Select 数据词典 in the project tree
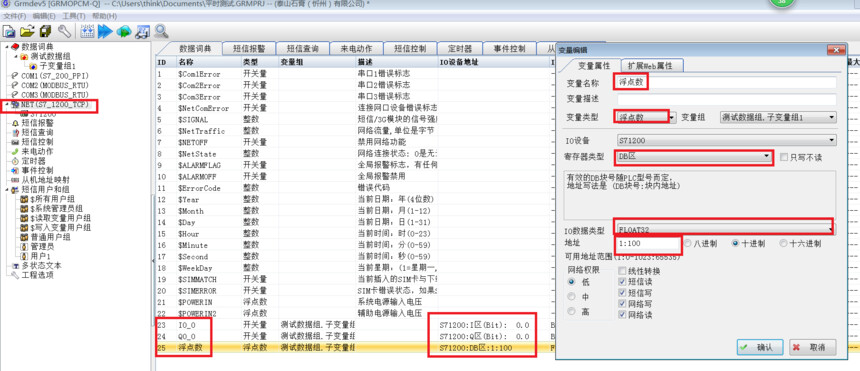860x371 pixels. click(37, 47)
